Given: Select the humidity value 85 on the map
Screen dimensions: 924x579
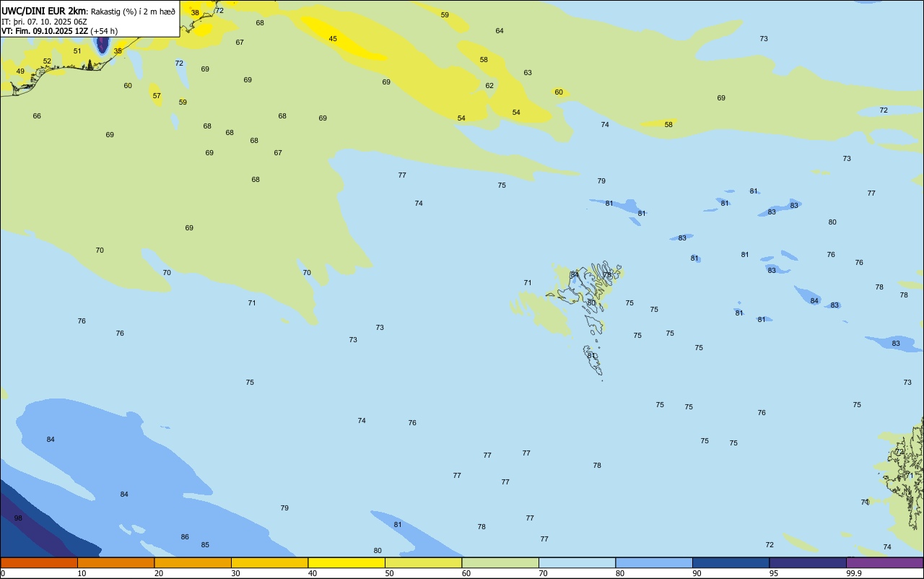Looking at the screenshot, I should tap(205, 545).
